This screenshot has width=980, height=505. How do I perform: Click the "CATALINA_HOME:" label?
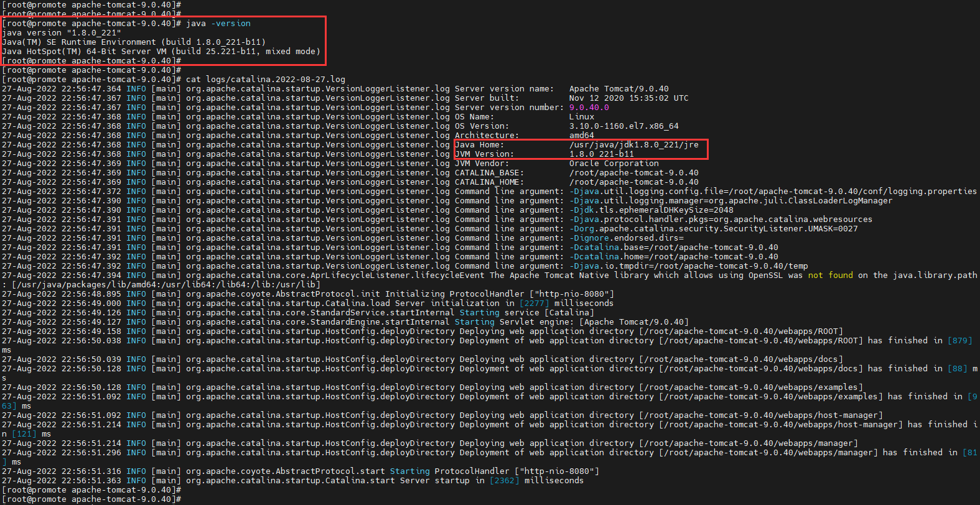pos(490,182)
